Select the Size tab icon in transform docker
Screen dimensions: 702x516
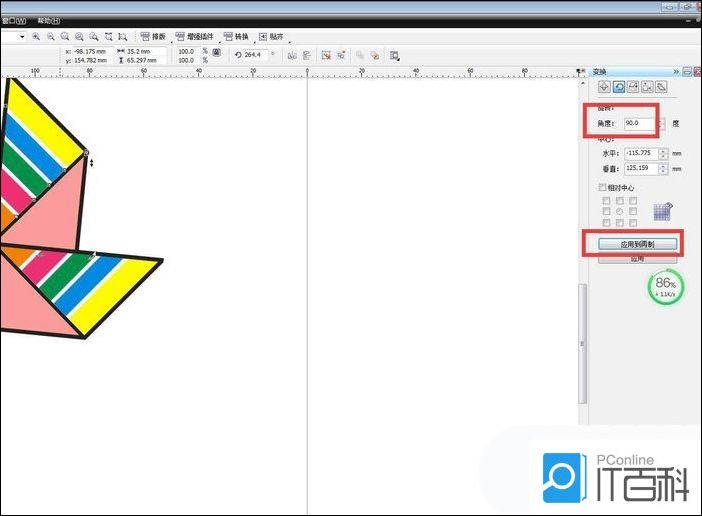tap(647, 86)
